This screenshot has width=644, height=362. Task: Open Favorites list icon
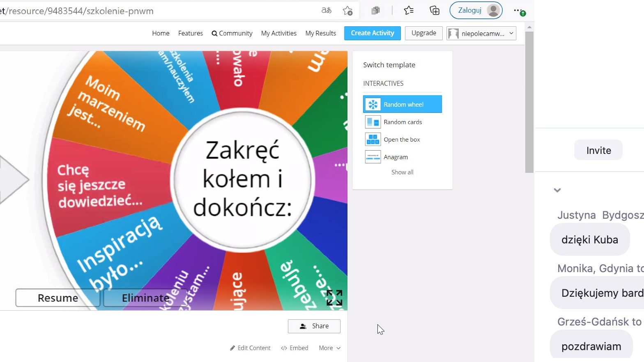tap(409, 11)
